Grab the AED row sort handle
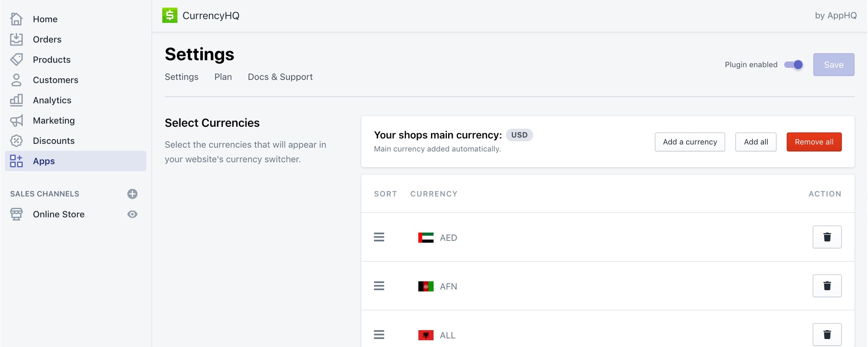This screenshot has height=347, width=868. pyautogui.click(x=379, y=237)
